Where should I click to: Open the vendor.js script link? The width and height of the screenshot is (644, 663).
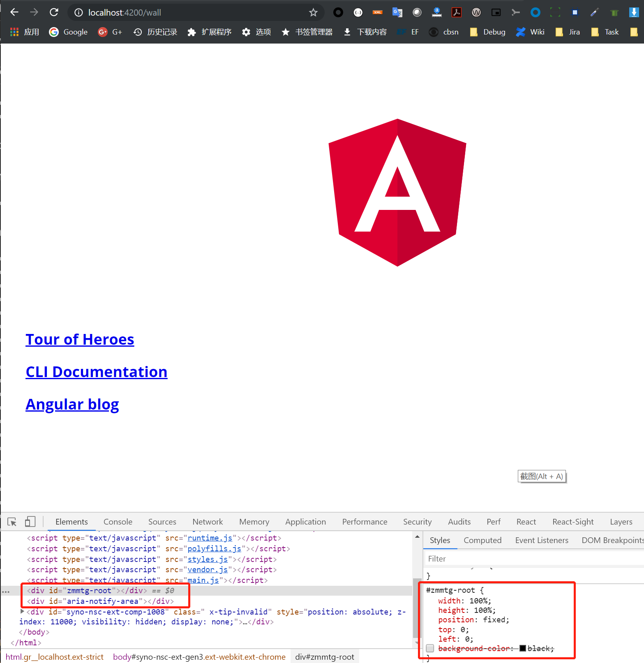click(208, 570)
